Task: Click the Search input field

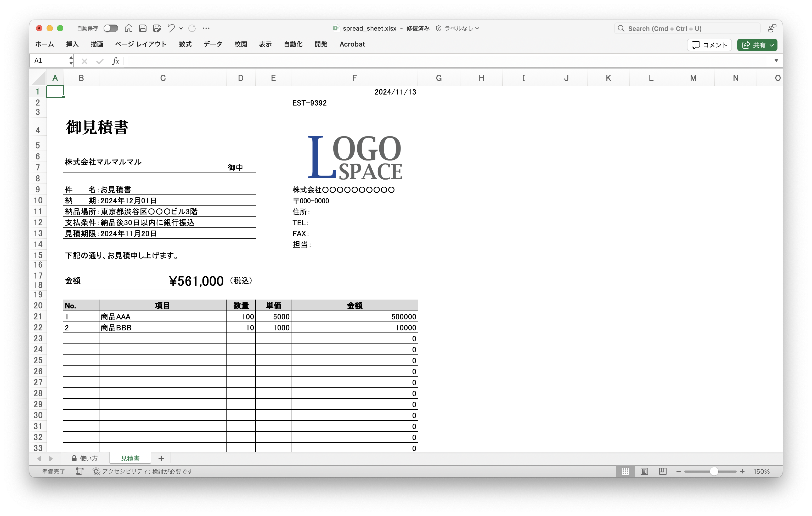Action: pos(688,29)
